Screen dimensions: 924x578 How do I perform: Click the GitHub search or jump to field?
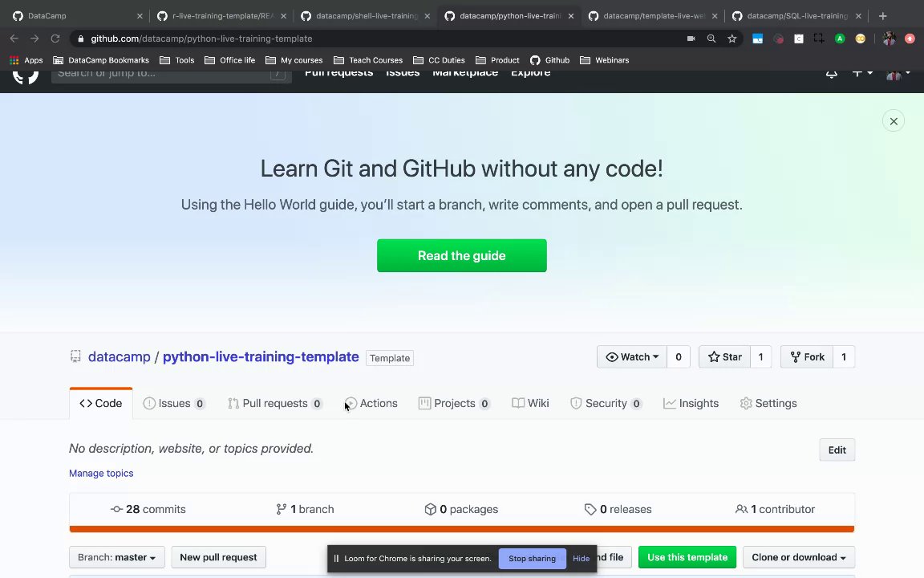[x=172, y=76]
